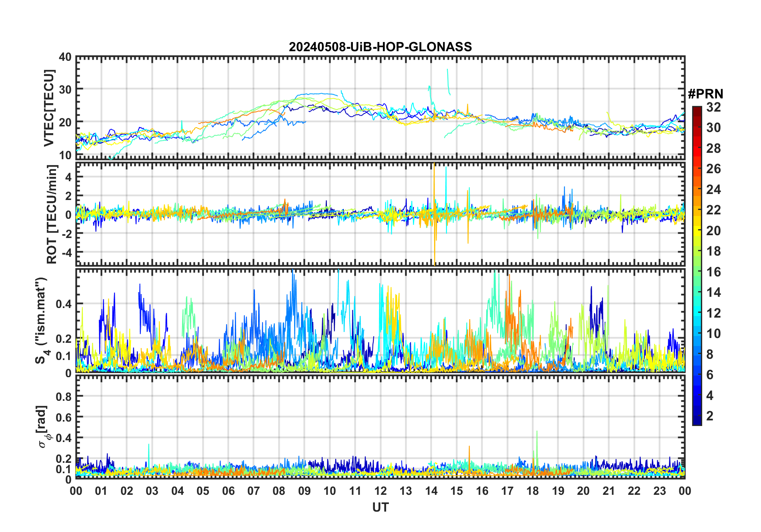The width and height of the screenshot is (761, 532).
Task: Click the UT axis hour label 01
Action: (x=101, y=491)
